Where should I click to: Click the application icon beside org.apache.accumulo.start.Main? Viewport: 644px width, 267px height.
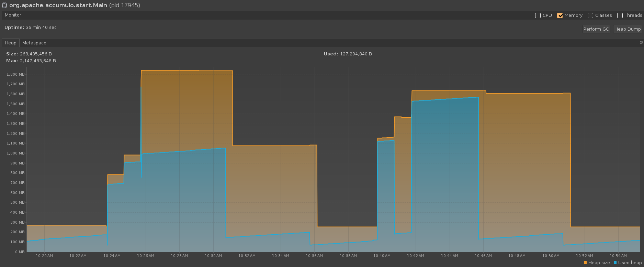(x=4, y=6)
